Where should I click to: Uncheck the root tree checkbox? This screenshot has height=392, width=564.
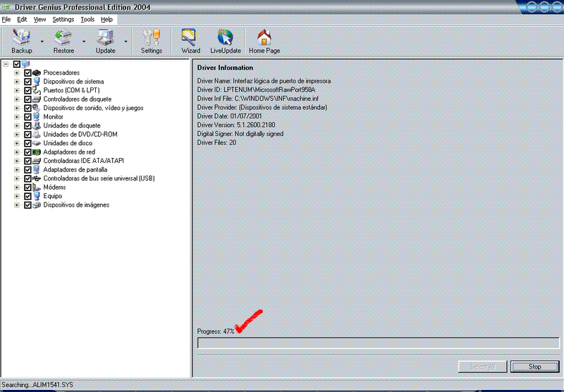coord(16,64)
